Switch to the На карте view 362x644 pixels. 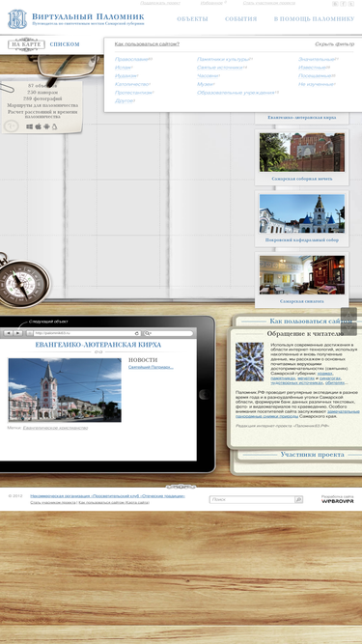click(26, 44)
